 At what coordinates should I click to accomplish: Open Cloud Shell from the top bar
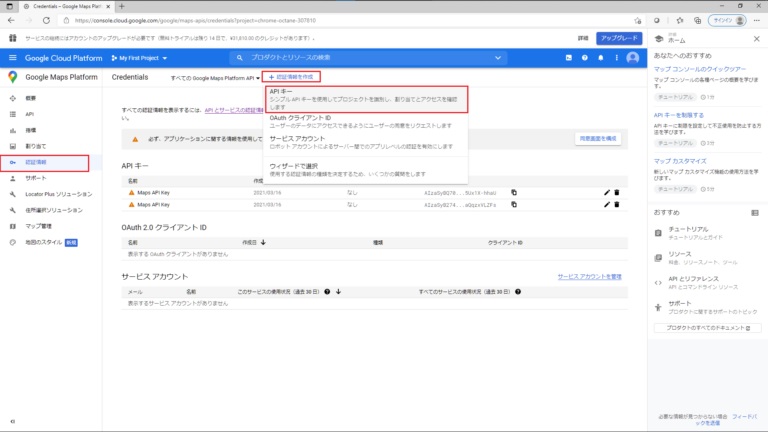(569, 58)
